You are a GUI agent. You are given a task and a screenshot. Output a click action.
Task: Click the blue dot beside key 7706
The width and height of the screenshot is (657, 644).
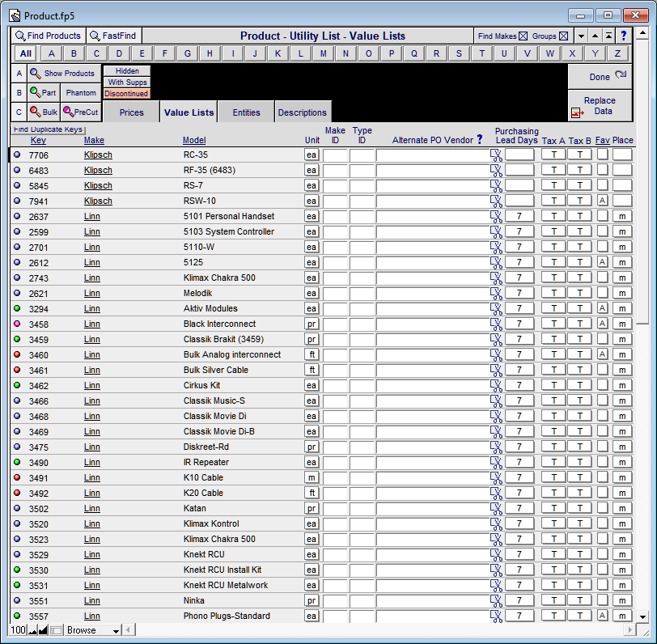point(17,155)
